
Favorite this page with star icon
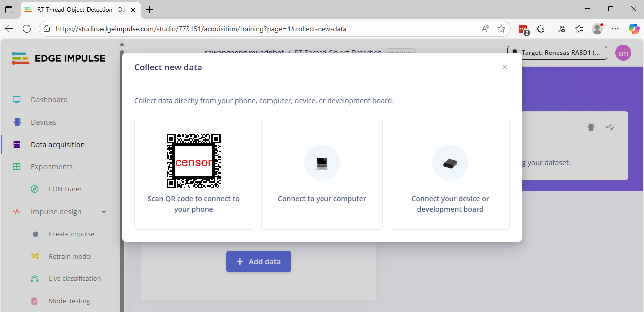[501, 29]
